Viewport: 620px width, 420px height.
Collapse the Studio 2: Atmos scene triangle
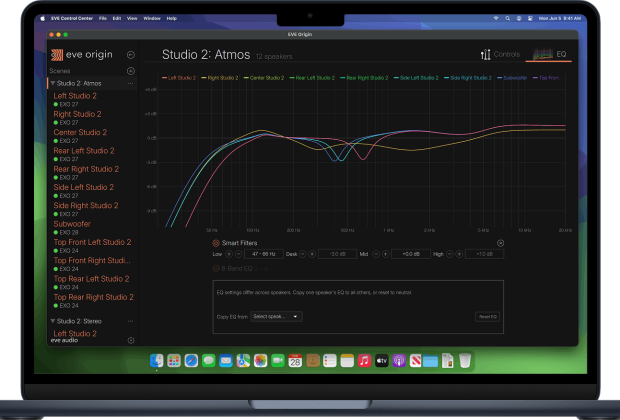pyautogui.click(x=53, y=83)
